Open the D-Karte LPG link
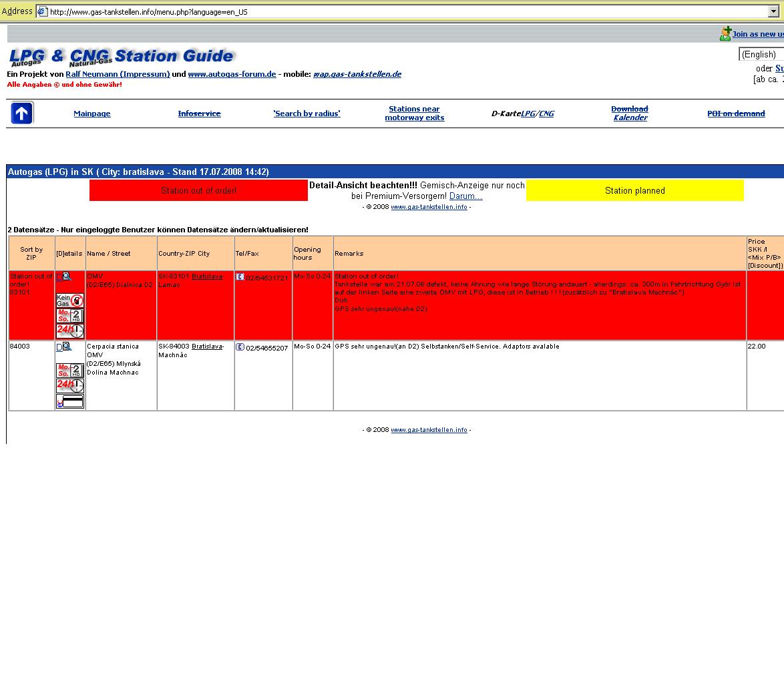Viewport: 784px width, 689px height. pyautogui.click(x=528, y=113)
